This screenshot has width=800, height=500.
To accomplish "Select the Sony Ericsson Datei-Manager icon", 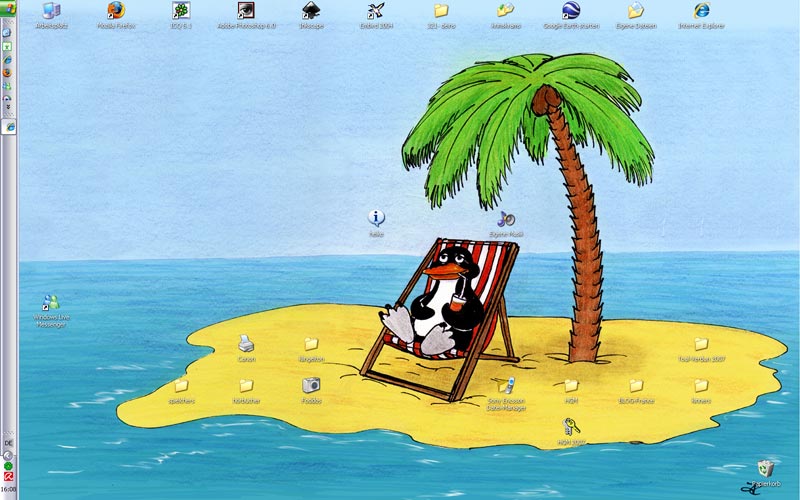I will tap(506, 386).
